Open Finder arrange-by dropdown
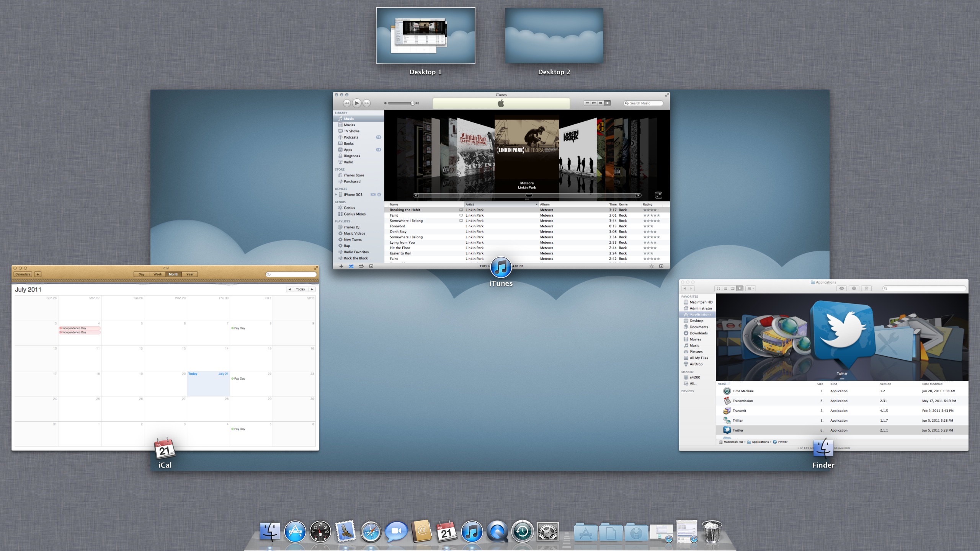The image size is (980, 551). [x=751, y=289]
